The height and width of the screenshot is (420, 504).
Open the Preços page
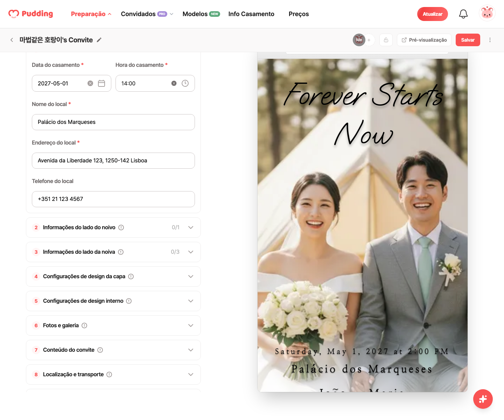299,14
